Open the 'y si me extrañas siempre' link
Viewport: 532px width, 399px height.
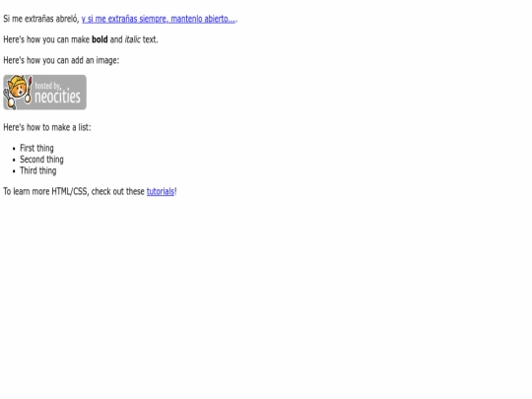coord(158,19)
